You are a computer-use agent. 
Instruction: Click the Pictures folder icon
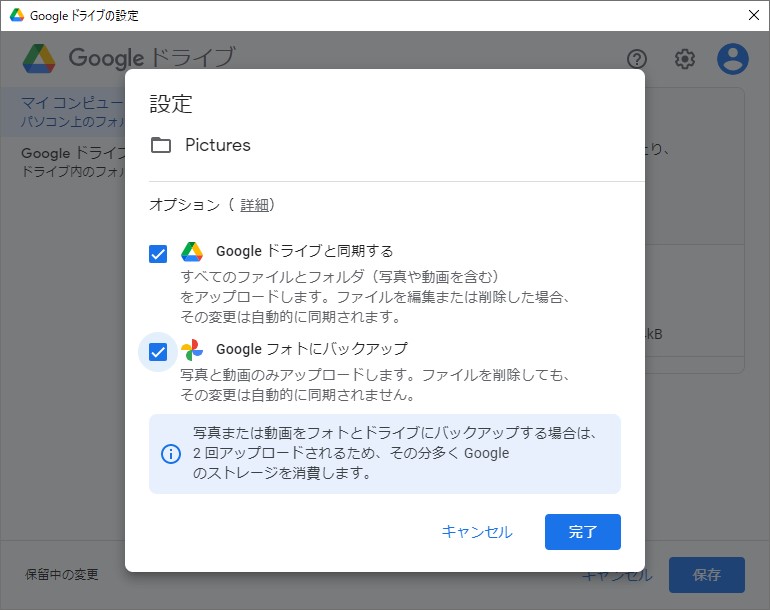coord(161,145)
